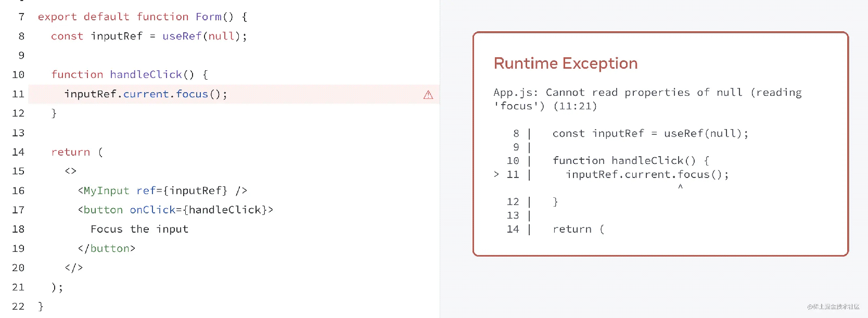Click line number 22 in the editor gutter

click(18, 306)
